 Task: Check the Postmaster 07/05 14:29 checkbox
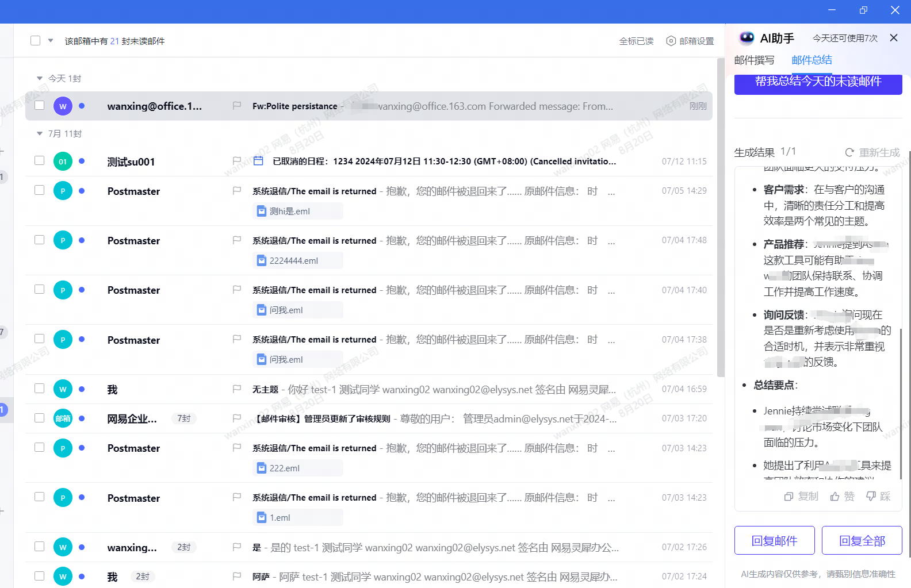point(40,190)
